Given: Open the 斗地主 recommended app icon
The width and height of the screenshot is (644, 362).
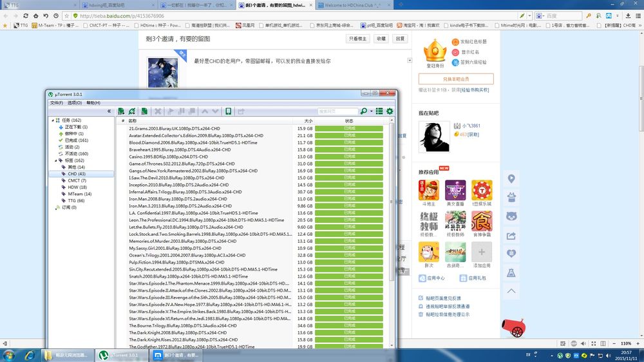Looking at the screenshot, I should tap(429, 190).
